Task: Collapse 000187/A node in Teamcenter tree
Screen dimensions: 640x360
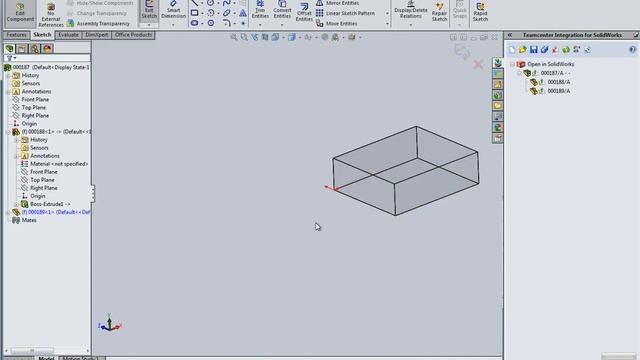Action: (519, 73)
